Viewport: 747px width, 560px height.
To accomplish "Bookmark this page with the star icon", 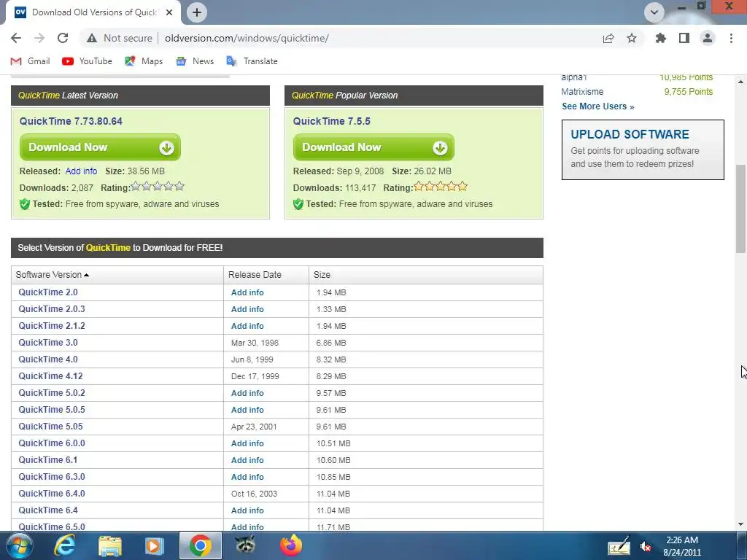I will [x=632, y=38].
